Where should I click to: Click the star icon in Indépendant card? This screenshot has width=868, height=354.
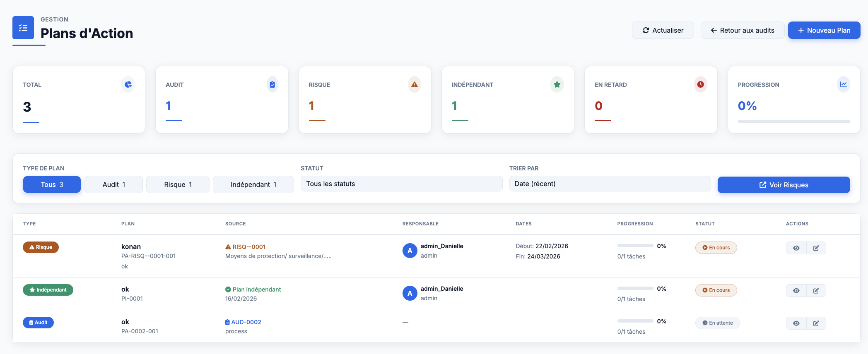pos(557,84)
